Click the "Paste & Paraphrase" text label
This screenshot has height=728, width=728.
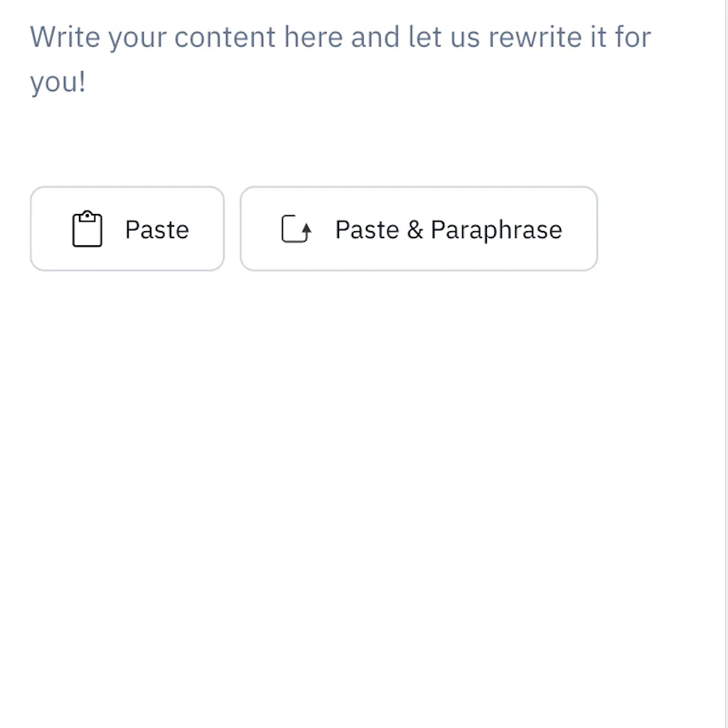coord(449,230)
